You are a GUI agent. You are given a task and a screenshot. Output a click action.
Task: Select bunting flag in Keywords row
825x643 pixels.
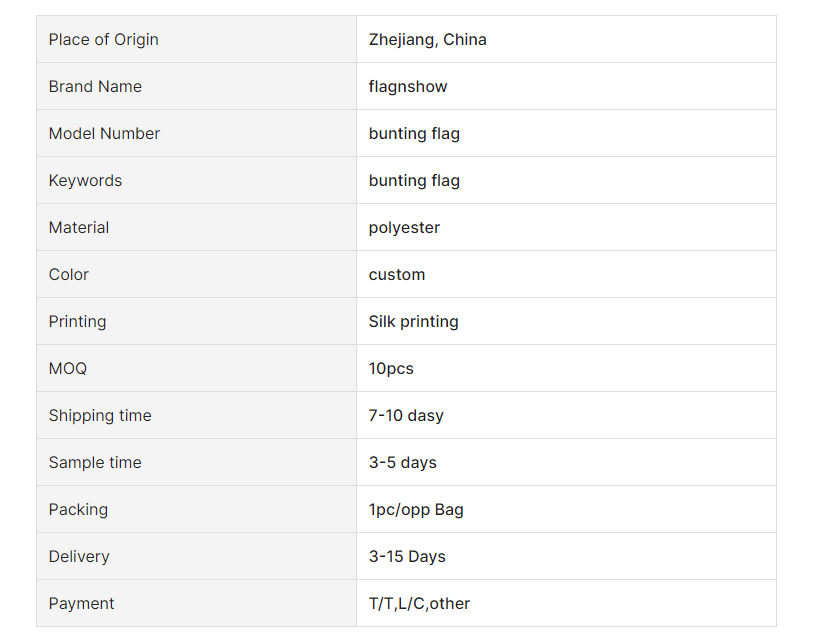click(x=414, y=180)
